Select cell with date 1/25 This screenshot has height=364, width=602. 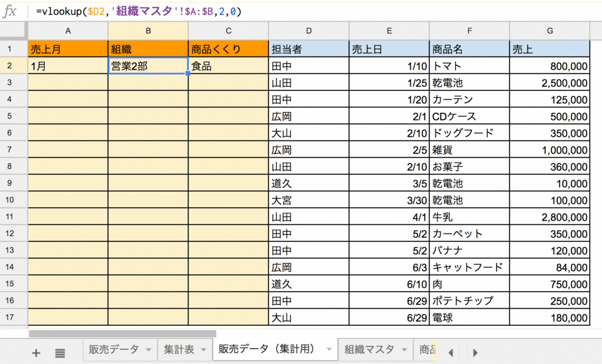389,82
